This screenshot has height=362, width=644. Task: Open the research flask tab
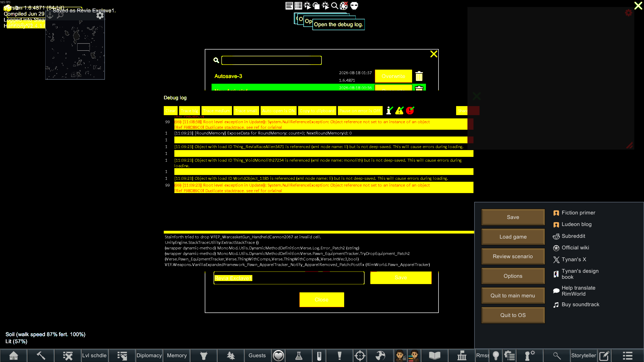(299, 355)
